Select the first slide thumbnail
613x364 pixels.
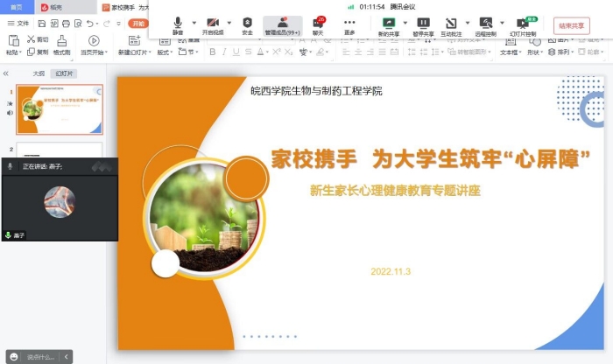(60, 109)
